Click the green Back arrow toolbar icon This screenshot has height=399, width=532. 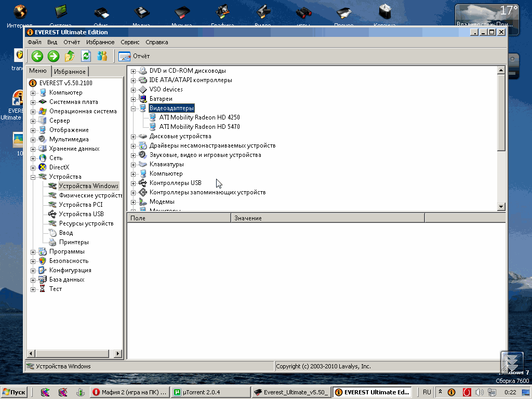tap(37, 56)
